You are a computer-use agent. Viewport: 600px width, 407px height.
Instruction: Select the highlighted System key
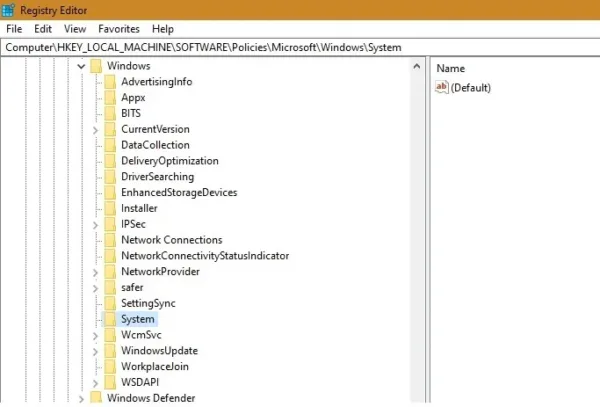click(138, 319)
